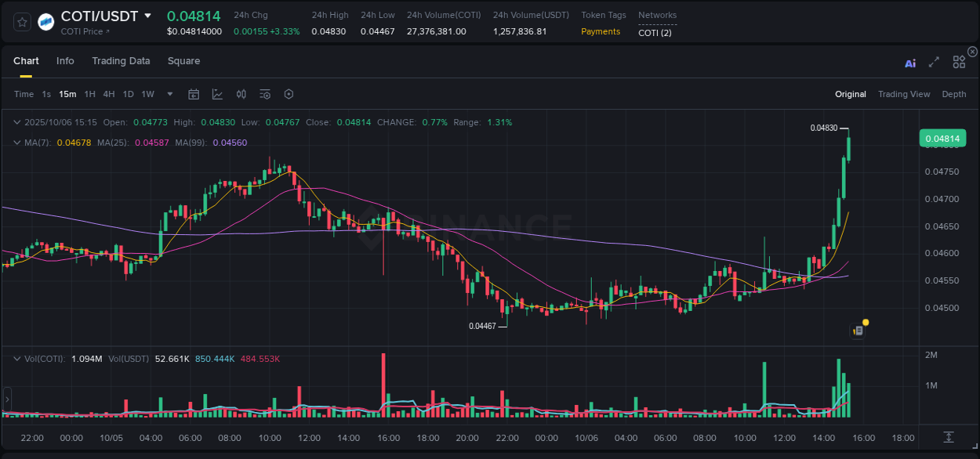Click the star favorite icon beside the pair name
Image resolution: width=980 pixels, height=459 pixels.
tap(21, 22)
